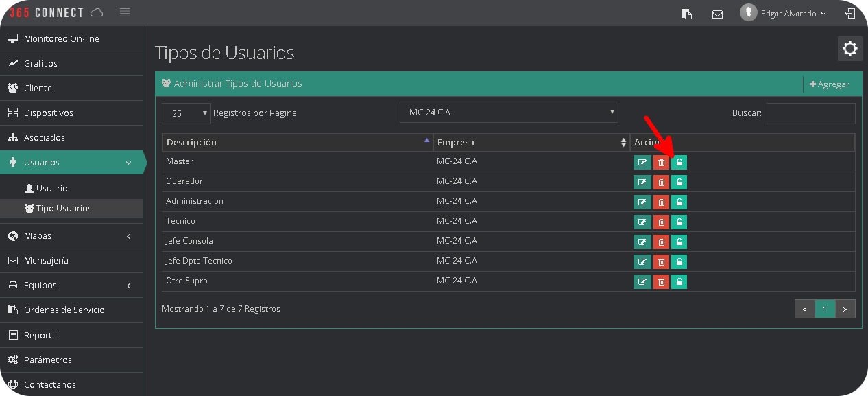The image size is (868, 396).
Task: Open the 25 records per page dropdown
Action: tap(186, 113)
